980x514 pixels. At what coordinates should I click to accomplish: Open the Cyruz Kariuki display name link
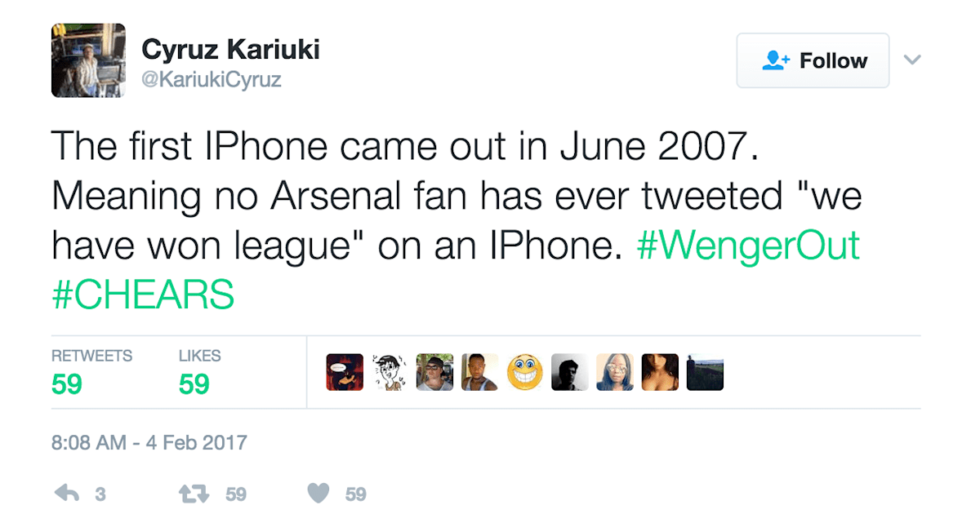(230, 49)
